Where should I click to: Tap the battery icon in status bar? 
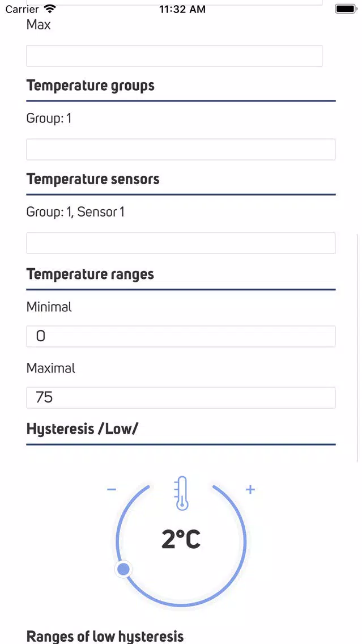[x=345, y=9]
